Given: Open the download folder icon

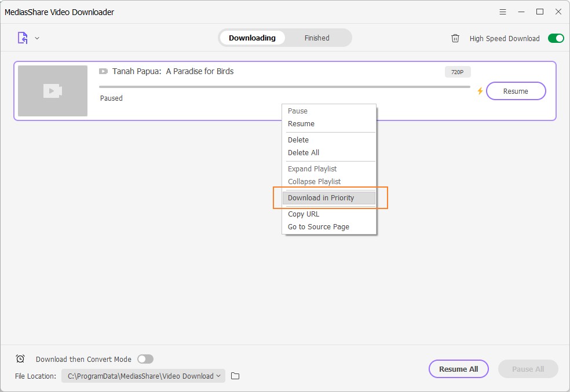Looking at the screenshot, I should pos(235,376).
